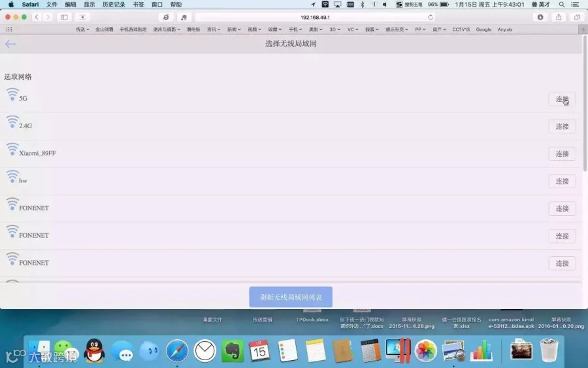Select TPDock.docx file on desktop
Viewport: 588px width, 368px height.
point(312,320)
